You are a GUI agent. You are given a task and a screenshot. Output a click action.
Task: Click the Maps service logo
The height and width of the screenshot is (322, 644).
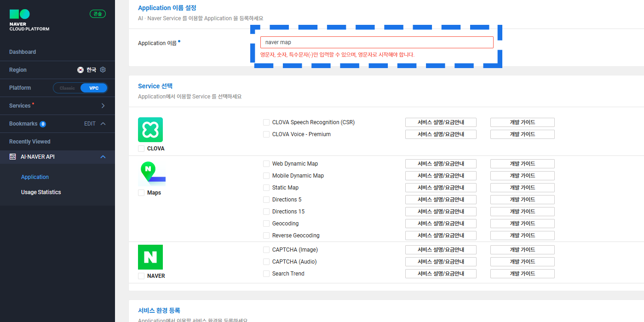click(x=152, y=174)
